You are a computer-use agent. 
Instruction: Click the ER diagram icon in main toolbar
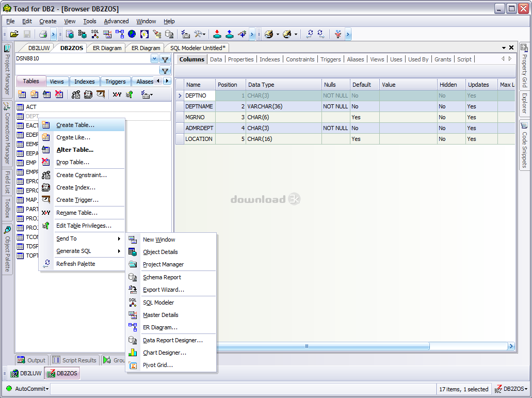[x=120, y=34]
